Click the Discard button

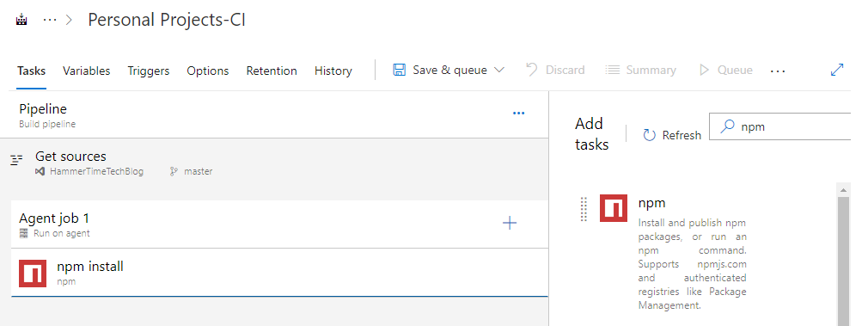point(555,71)
